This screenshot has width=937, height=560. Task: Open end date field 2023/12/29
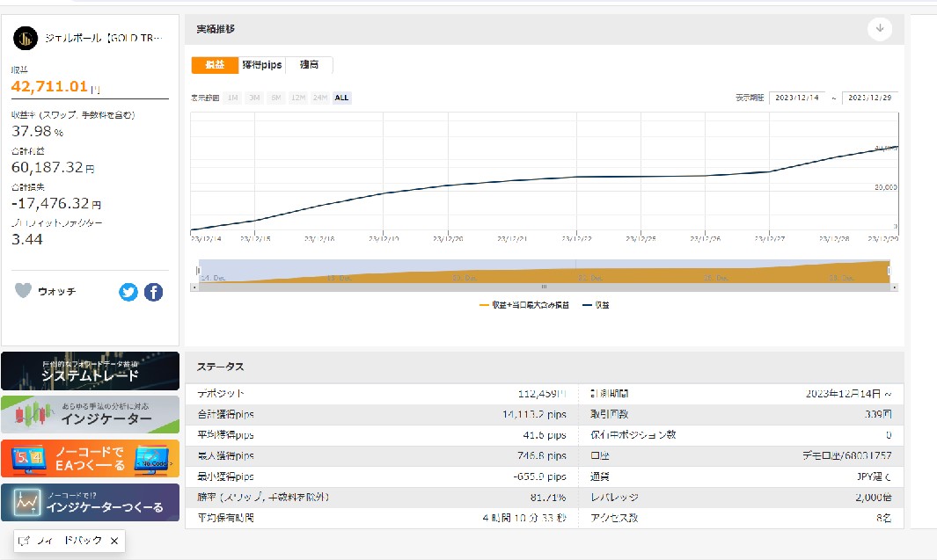click(x=869, y=98)
